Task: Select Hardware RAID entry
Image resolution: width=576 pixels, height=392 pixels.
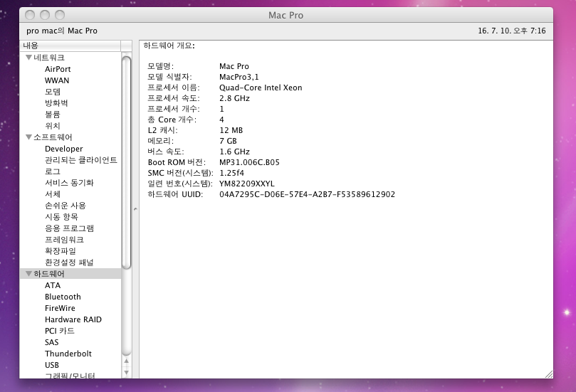Action: (73, 319)
